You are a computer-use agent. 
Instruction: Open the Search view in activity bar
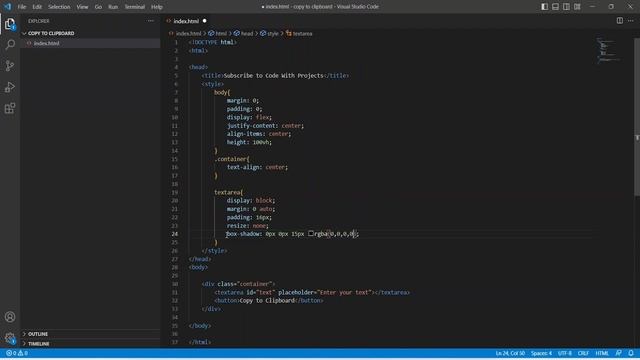tap(10, 44)
